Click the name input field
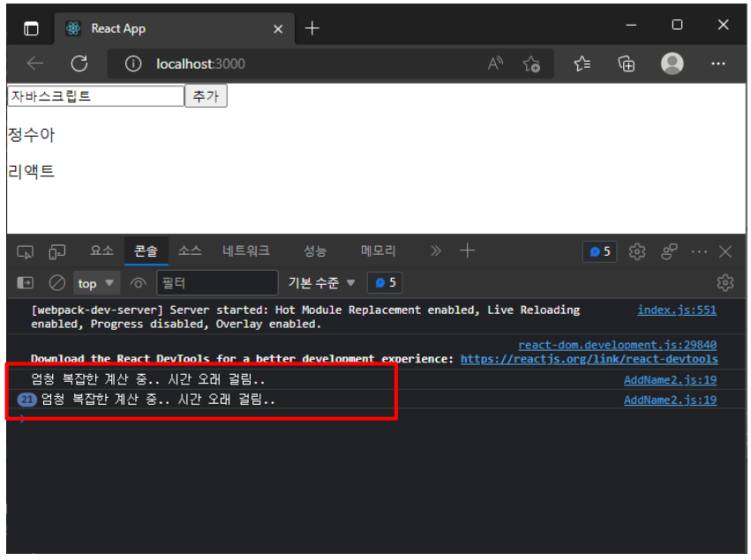 point(96,96)
